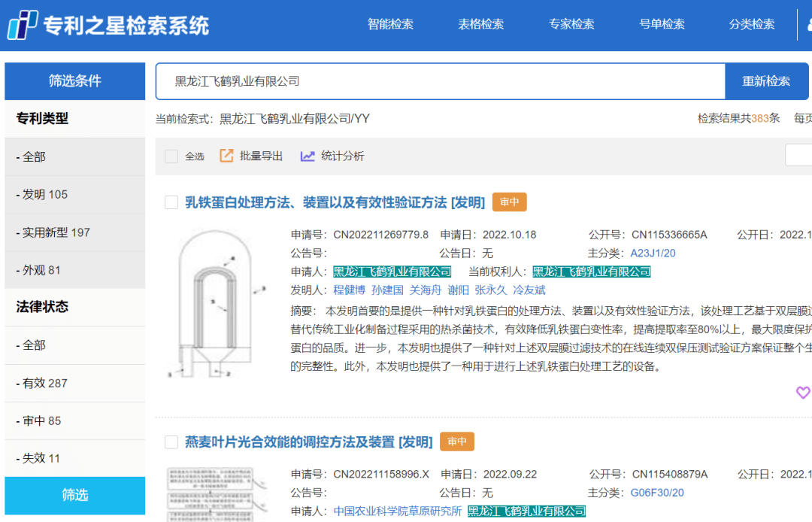Click the 批量导出 export icon
Screen dimensions: 812x522
click(226, 156)
